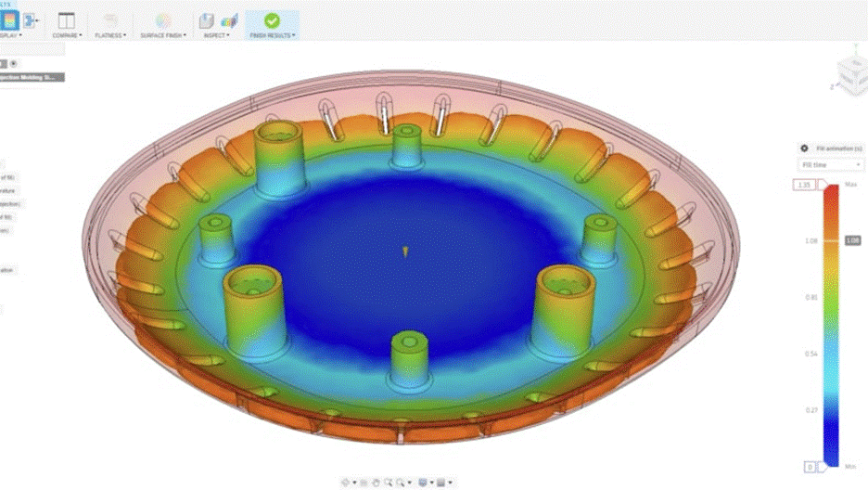
Task: Click the fill time color gradient bar
Action: (832, 326)
